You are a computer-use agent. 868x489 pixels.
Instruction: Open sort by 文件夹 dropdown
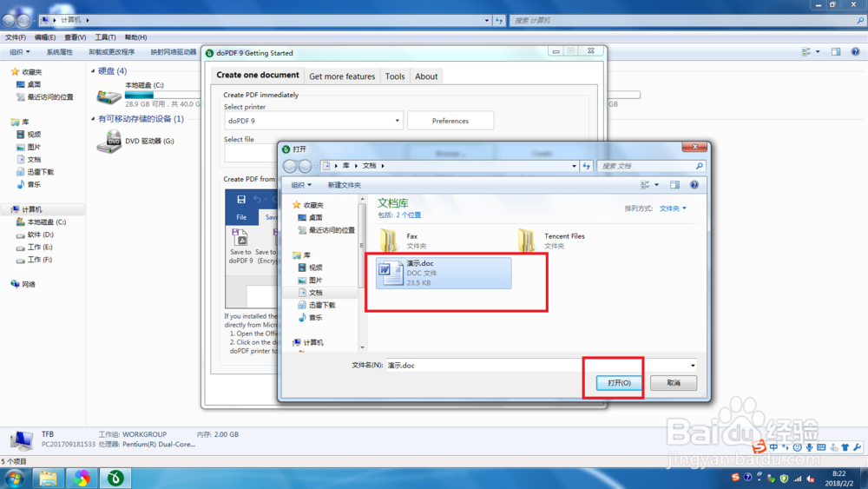(673, 208)
